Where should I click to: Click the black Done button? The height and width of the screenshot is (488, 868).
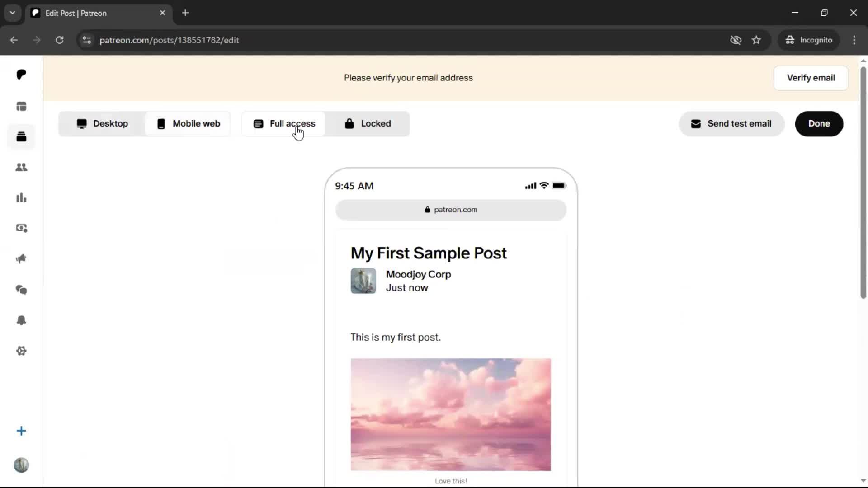819,124
